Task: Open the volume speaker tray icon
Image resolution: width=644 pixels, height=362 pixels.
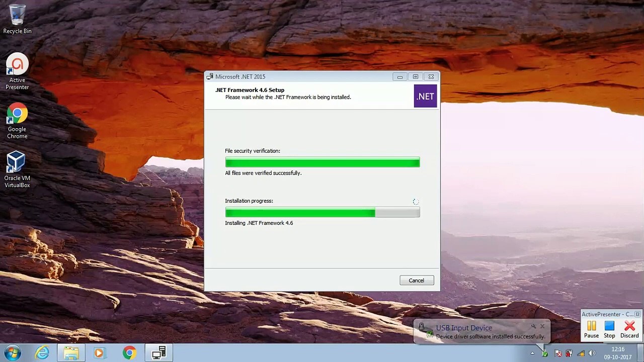Action: (592, 353)
